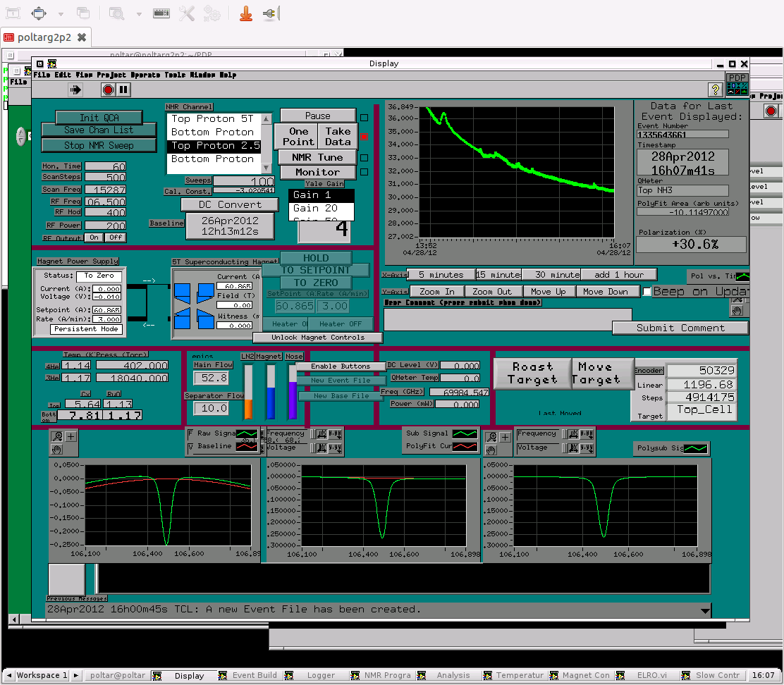The image size is (784, 685).
Task: Click the LabVIEW icon in Display title bar
Action: click(x=52, y=63)
